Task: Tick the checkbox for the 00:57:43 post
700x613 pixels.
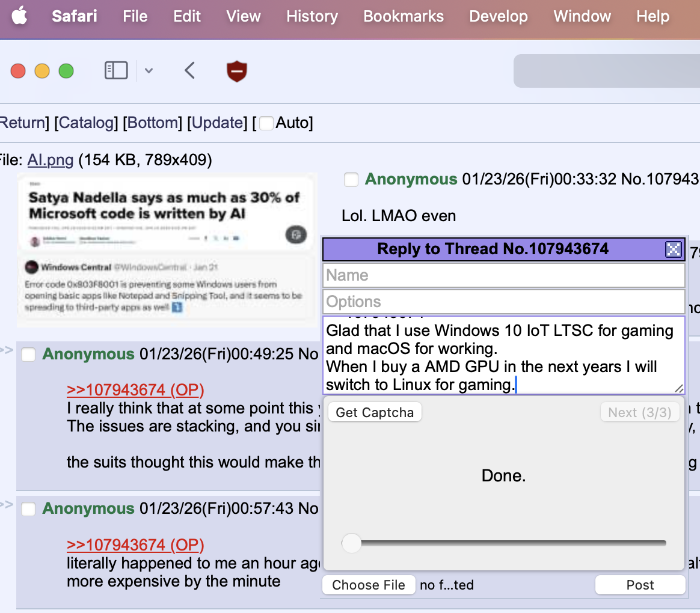Action: pos(29,509)
